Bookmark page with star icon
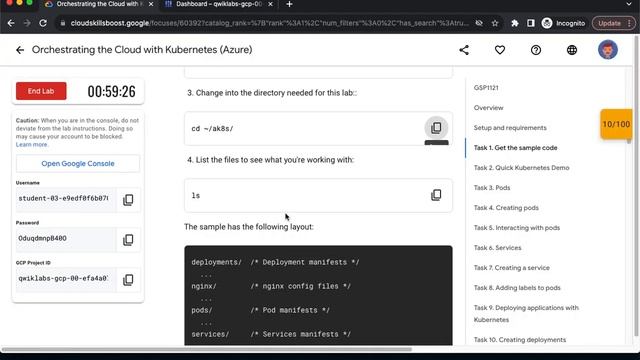Screen dimensions: 640x360 coord(495,23)
